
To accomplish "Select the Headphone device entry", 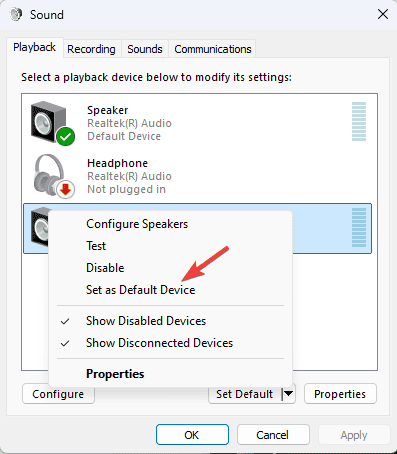I will pyautogui.click(x=197, y=175).
